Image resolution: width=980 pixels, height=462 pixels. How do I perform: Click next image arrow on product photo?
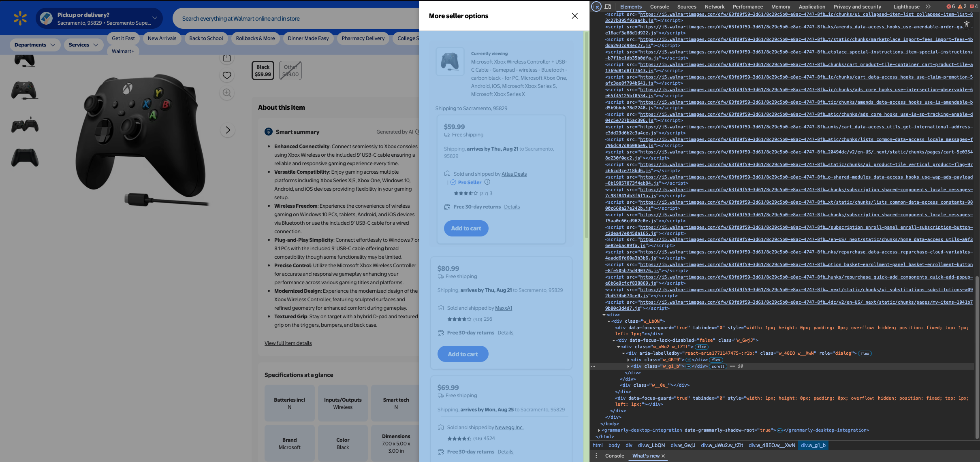coord(228,130)
